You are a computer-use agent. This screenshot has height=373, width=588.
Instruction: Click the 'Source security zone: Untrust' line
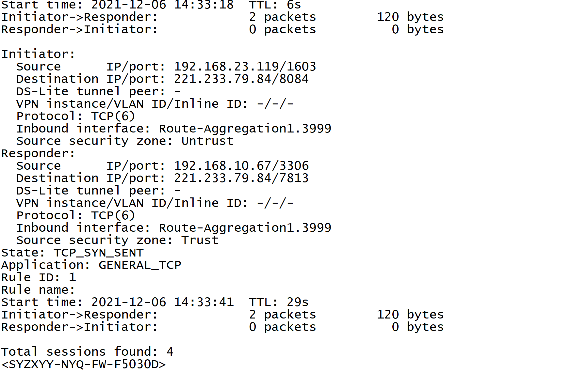tap(125, 141)
